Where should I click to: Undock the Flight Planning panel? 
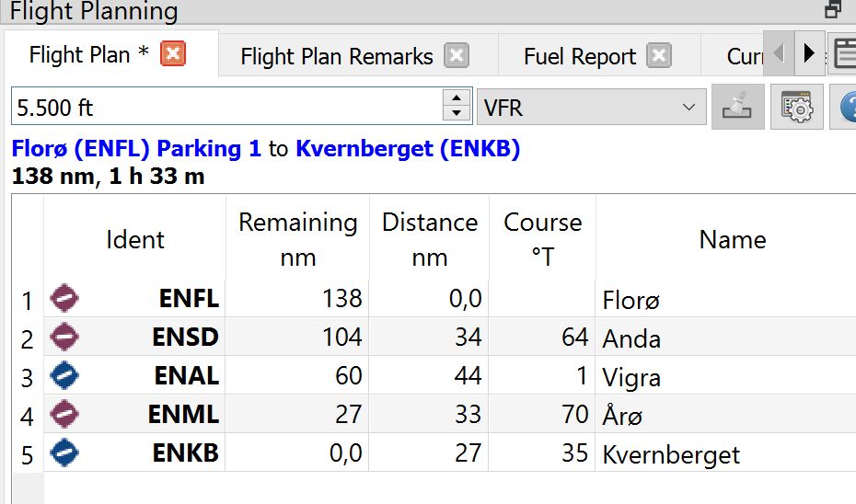(x=834, y=8)
